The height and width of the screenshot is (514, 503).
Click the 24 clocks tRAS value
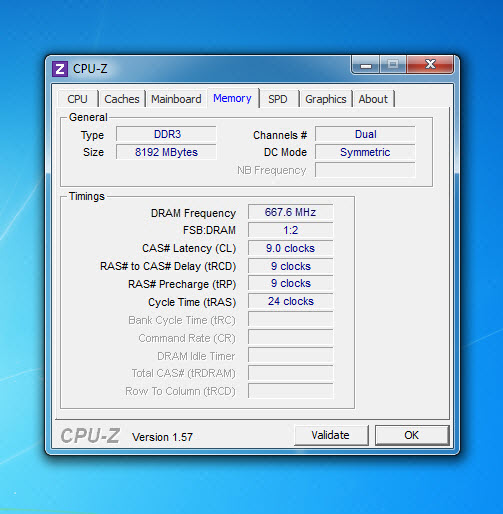click(290, 301)
